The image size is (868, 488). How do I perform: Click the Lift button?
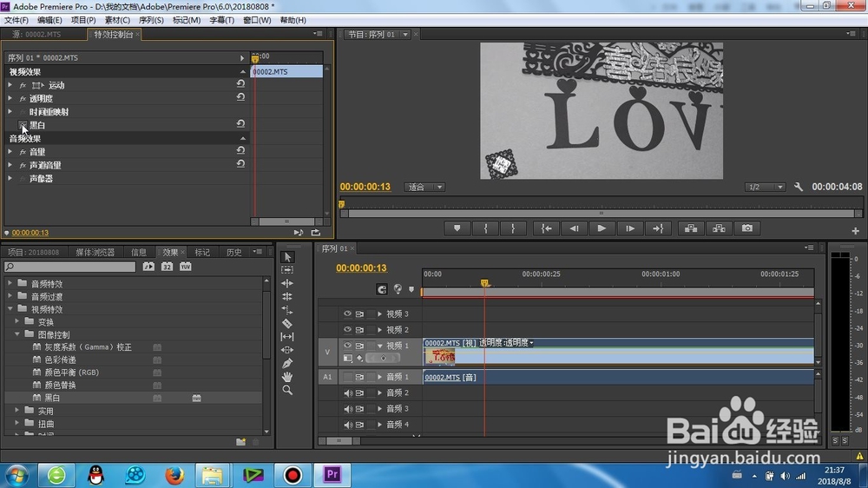tap(691, 228)
